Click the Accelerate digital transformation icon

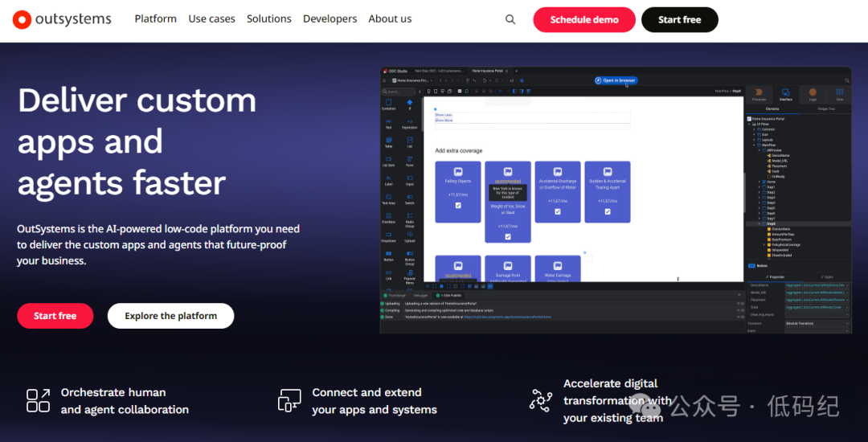tap(541, 399)
